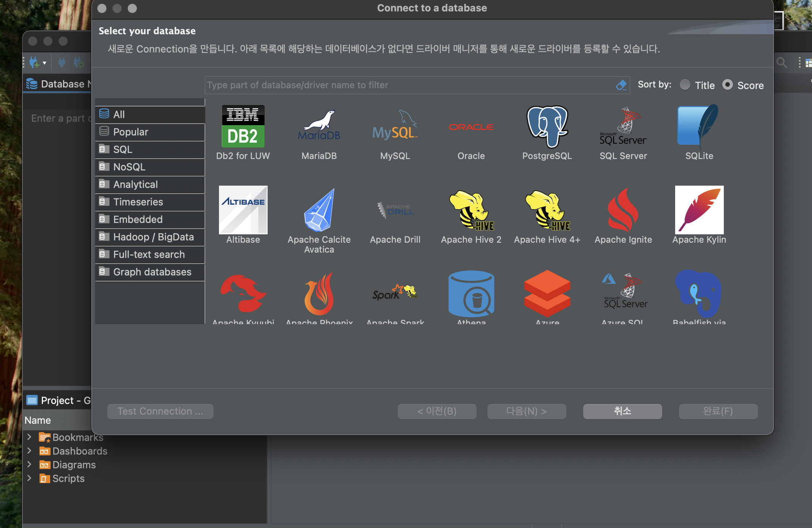The image size is (812, 528).
Task: Clear filter with the eraser icon
Action: coord(621,85)
